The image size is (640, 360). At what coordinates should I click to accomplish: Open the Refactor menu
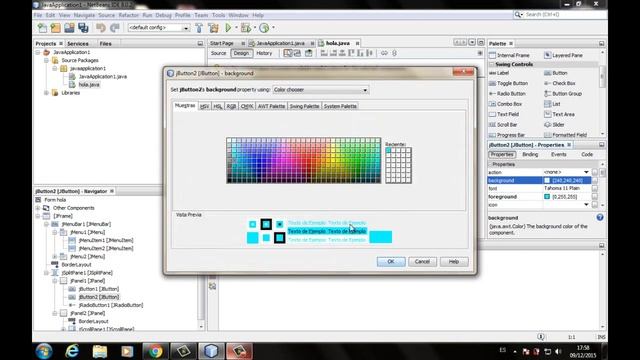(129, 15)
